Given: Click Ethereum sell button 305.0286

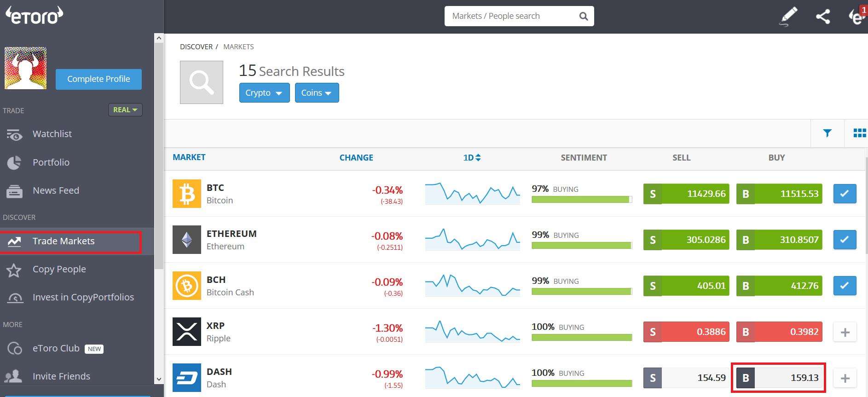Looking at the screenshot, I should 686,240.
